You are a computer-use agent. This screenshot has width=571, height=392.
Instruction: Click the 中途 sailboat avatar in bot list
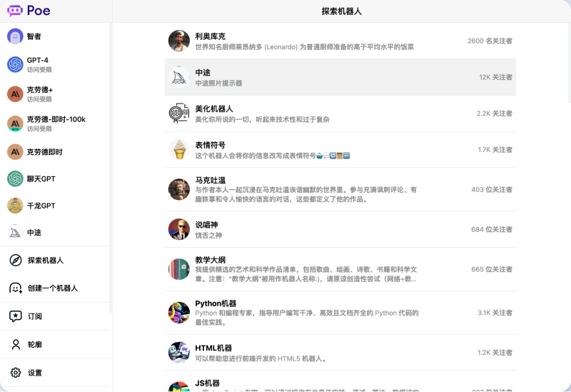179,77
